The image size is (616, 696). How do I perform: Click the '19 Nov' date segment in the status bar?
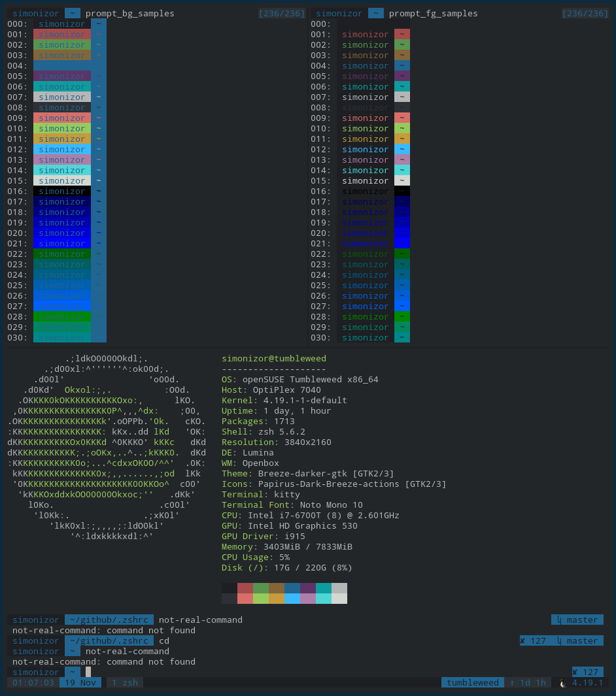80,683
